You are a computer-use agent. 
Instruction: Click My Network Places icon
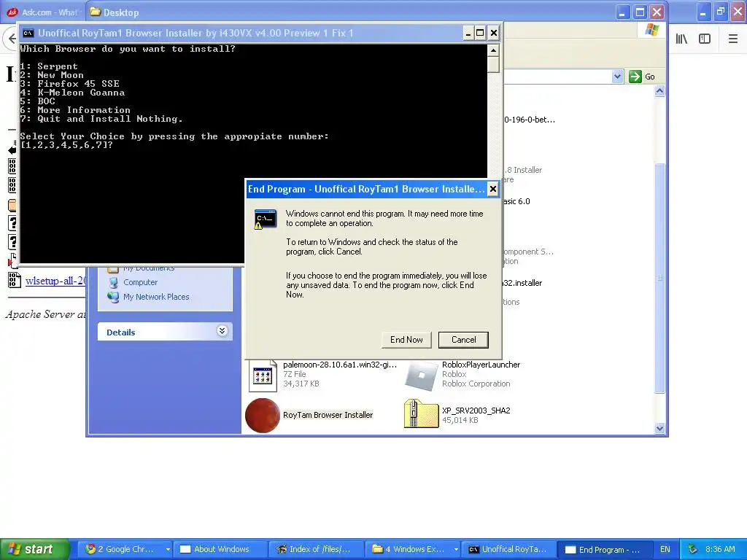tap(113, 297)
